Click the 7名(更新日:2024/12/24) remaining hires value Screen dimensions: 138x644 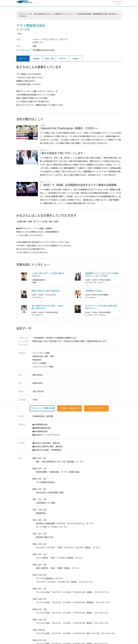[x=44, y=50]
